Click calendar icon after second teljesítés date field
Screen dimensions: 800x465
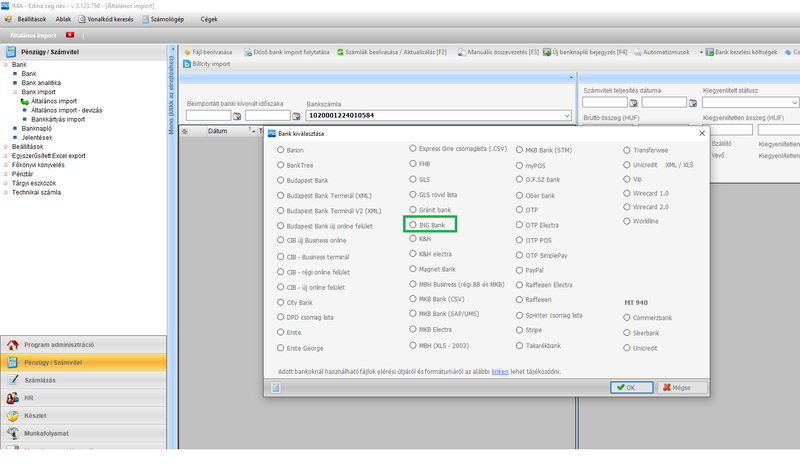pyautogui.click(x=692, y=103)
